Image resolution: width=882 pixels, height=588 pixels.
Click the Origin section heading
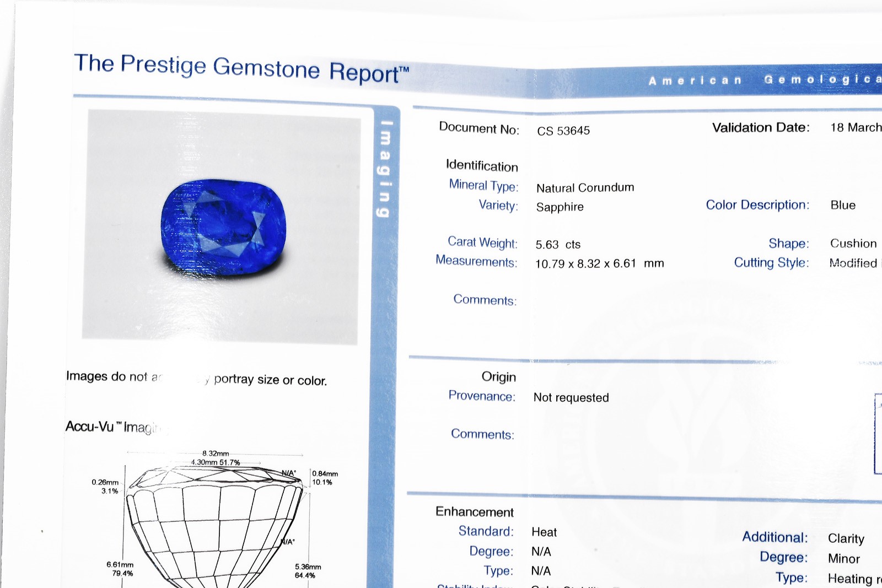point(498,377)
